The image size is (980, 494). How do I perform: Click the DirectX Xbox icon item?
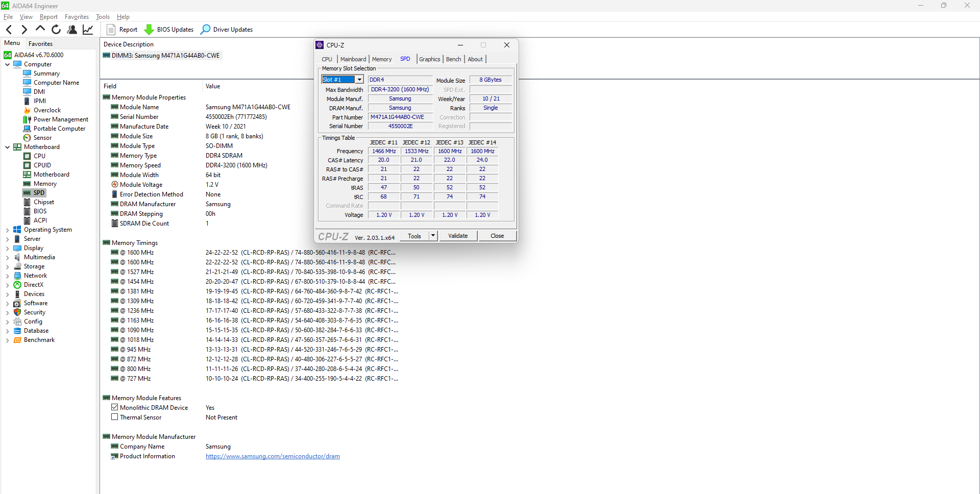[x=29, y=285]
